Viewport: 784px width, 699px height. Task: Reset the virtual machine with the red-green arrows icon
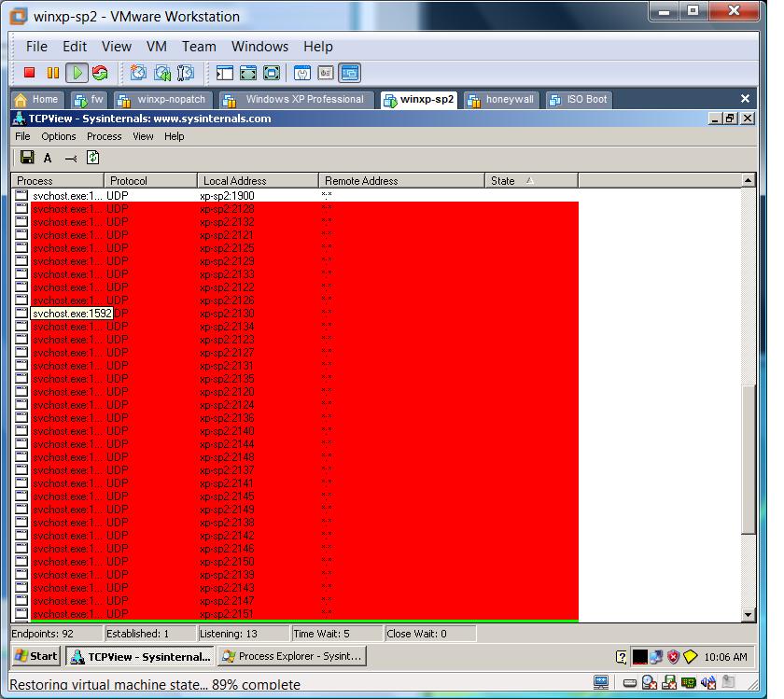(x=100, y=73)
